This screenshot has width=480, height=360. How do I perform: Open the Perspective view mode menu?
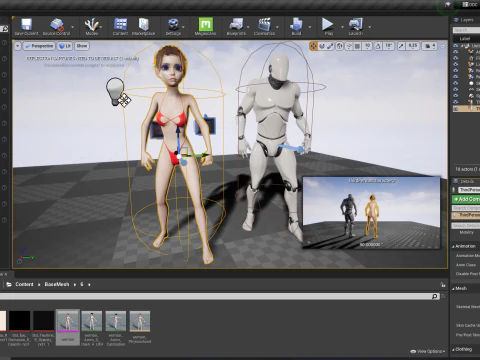(39, 46)
